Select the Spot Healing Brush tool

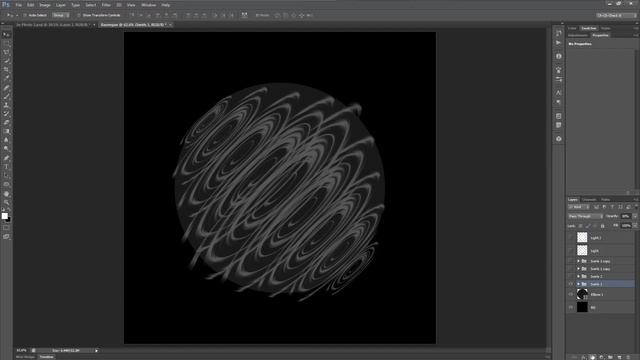[x=6, y=87]
